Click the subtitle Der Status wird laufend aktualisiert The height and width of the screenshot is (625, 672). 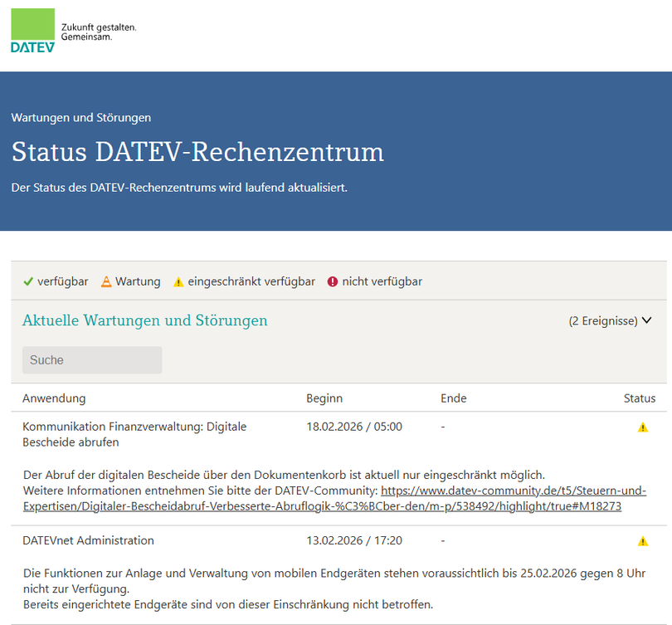click(x=179, y=188)
